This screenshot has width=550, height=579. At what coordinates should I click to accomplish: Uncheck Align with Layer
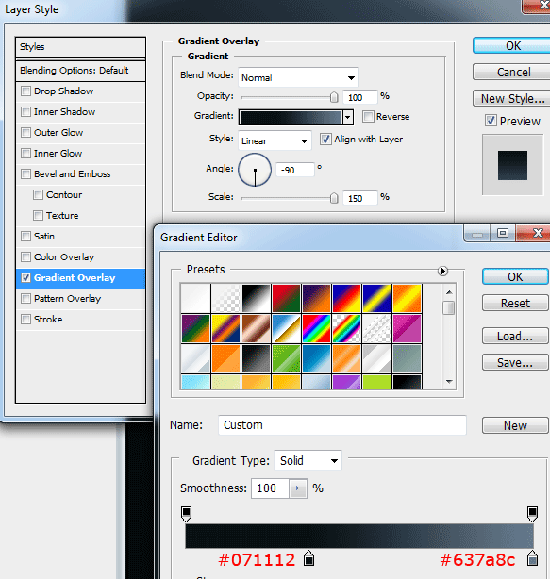[x=325, y=139]
